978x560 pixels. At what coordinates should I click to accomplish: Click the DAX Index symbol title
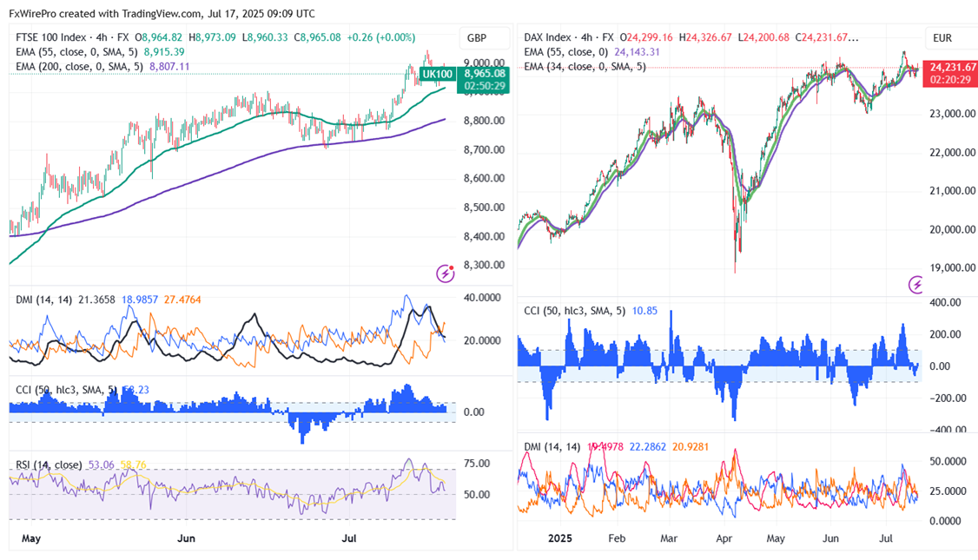pos(547,37)
